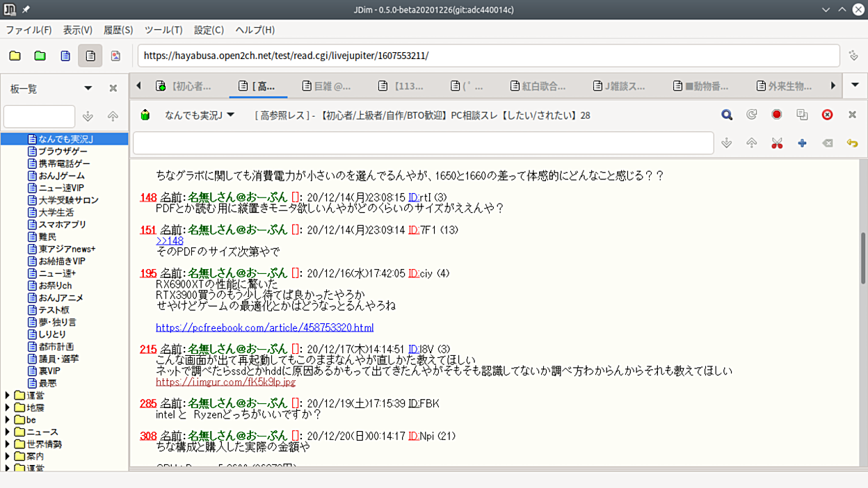Viewport: 868px width, 488px height.
Task: Click the red scissors icon
Action: (777, 143)
